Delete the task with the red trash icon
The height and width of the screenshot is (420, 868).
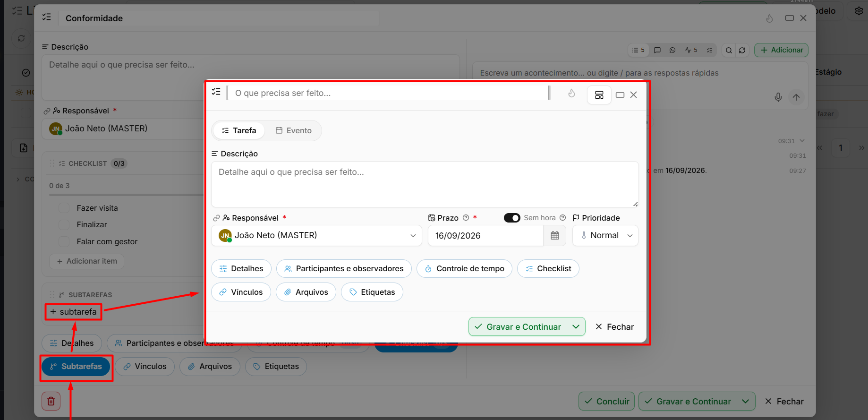point(51,402)
